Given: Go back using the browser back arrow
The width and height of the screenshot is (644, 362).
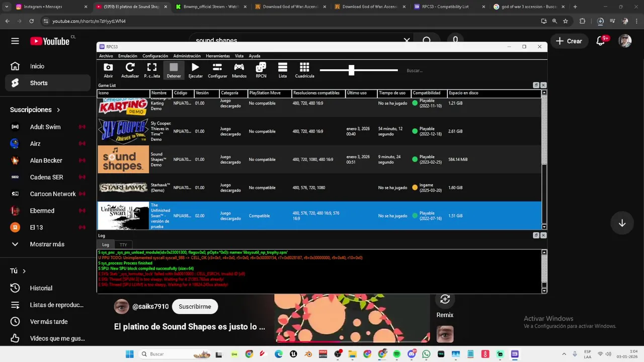Looking at the screenshot, I should point(8,21).
